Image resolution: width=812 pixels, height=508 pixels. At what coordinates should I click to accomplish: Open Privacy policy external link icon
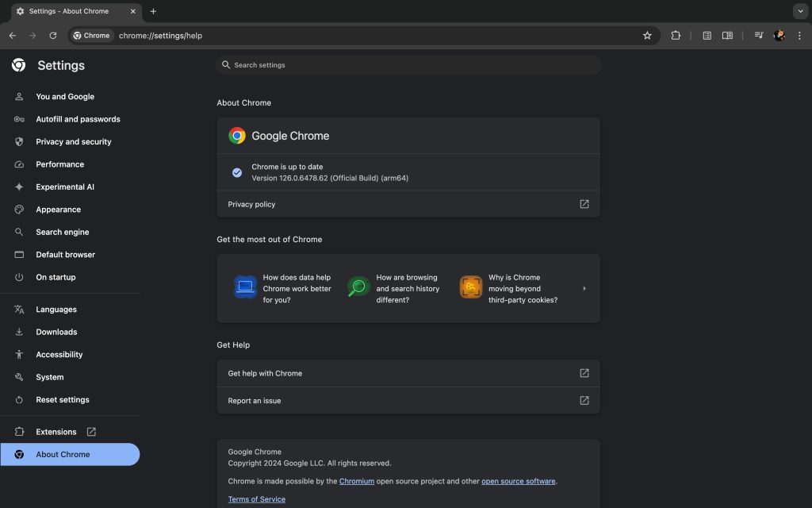584,204
